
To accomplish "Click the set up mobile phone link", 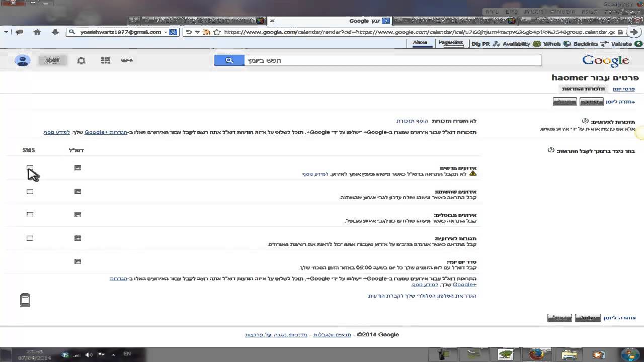I will click(x=422, y=296).
